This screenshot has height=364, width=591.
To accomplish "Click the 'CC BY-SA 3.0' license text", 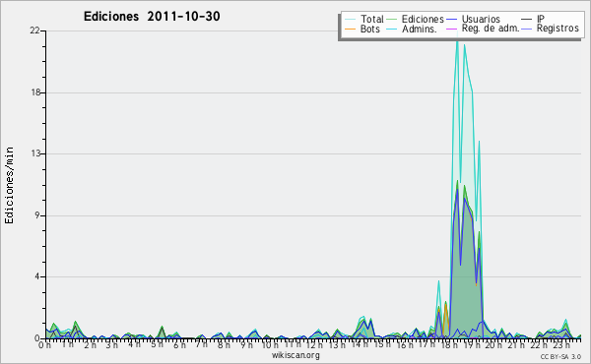I will pos(560,356).
